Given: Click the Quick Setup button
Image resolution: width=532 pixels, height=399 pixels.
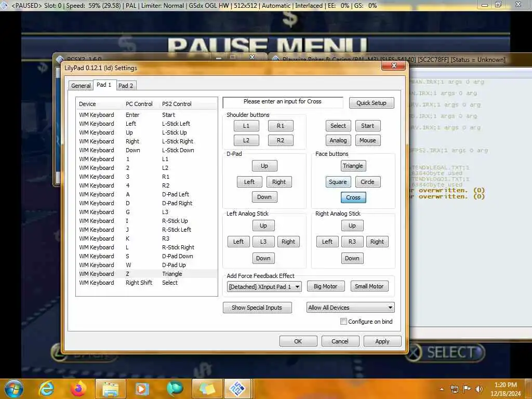Looking at the screenshot, I should pos(371,103).
